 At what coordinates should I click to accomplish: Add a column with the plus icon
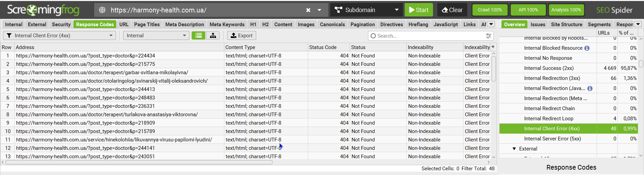click(x=493, y=47)
